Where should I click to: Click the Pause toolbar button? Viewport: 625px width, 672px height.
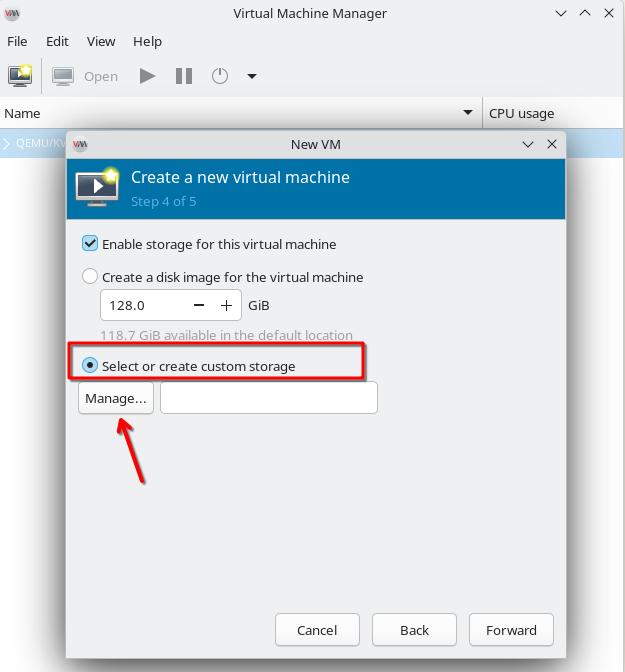(x=184, y=76)
